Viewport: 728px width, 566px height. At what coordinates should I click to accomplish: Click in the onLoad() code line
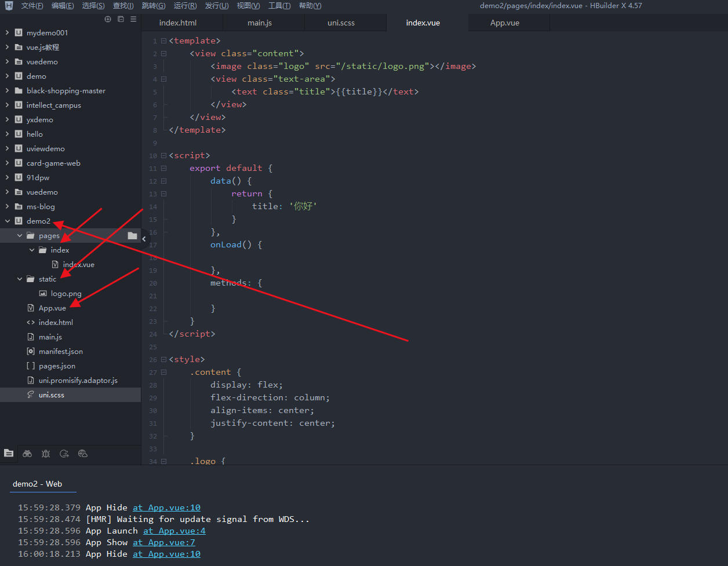click(x=236, y=244)
